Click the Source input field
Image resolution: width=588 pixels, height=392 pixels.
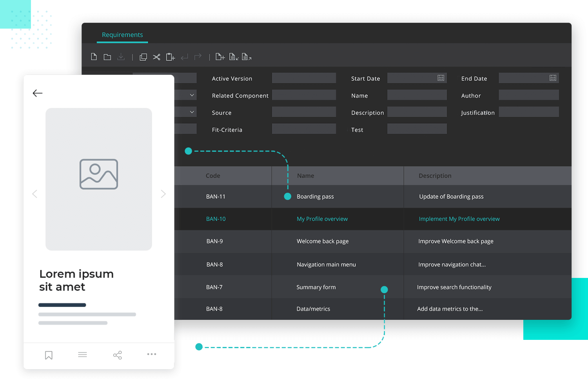point(304,112)
